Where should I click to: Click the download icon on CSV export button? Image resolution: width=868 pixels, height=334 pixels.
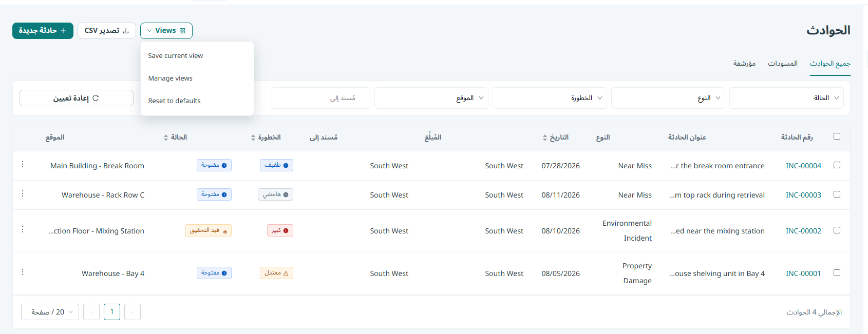[126, 31]
